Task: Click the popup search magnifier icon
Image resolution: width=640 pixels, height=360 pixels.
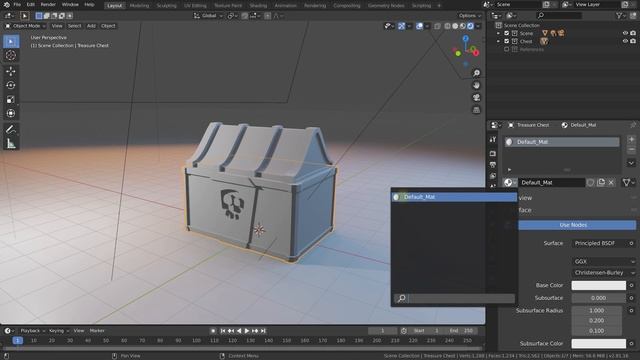Action: click(402, 298)
